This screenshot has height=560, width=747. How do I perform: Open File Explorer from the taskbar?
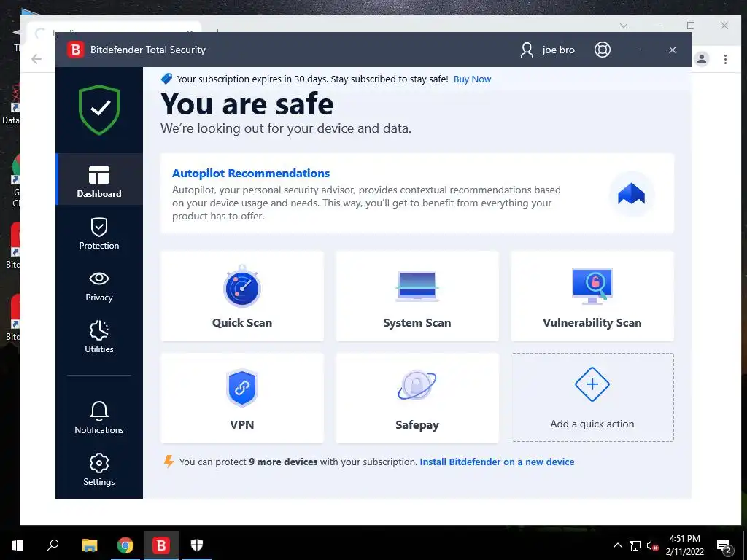pyautogui.click(x=89, y=545)
